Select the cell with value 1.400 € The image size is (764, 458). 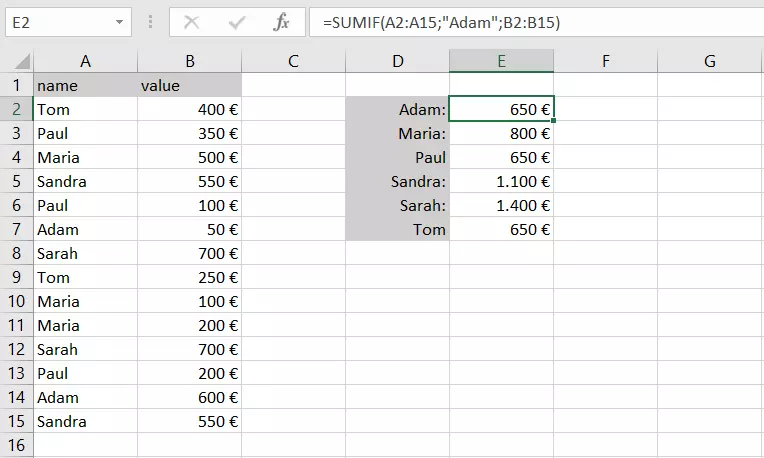click(501, 206)
